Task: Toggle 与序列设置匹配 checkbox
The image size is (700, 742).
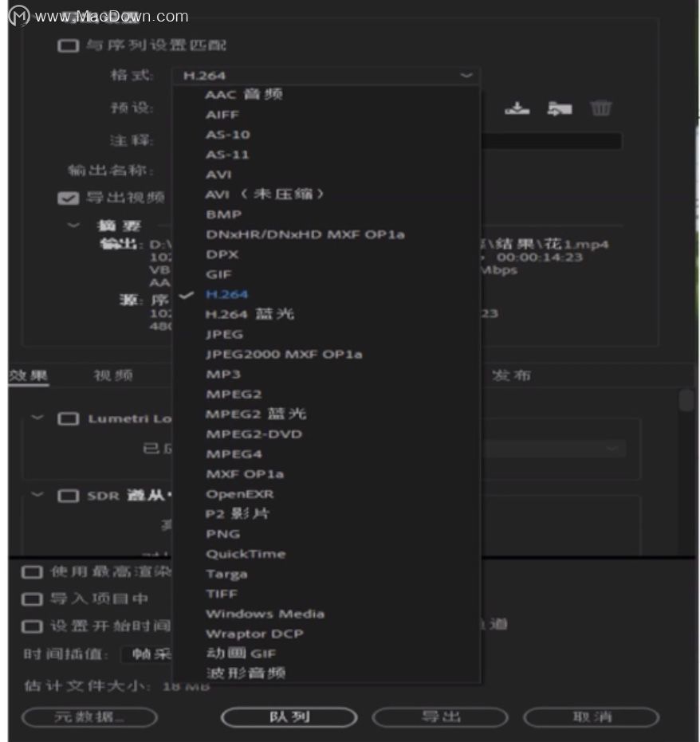Action: (68, 46)
